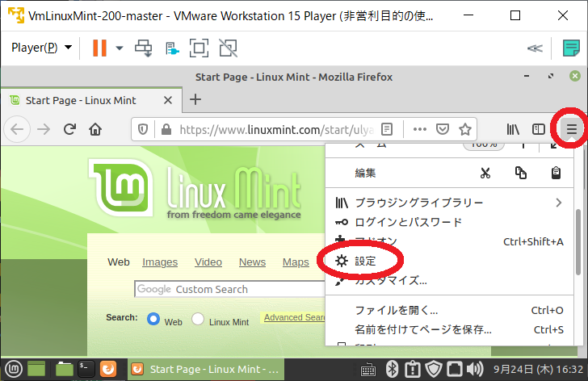Open 設定 preferences menu item
588x381 pixels.
(x=449, y=261)
